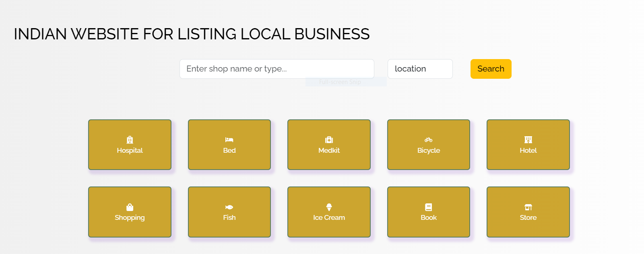
Task: Click the hospital building icon
Action: click(130, 140)
